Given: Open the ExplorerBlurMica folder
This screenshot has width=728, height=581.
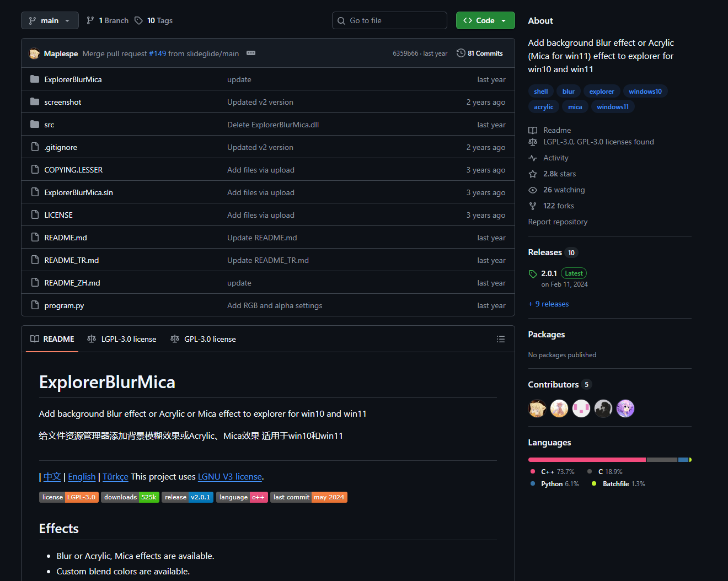Looking at the screenshot, I should click(73, 79).
